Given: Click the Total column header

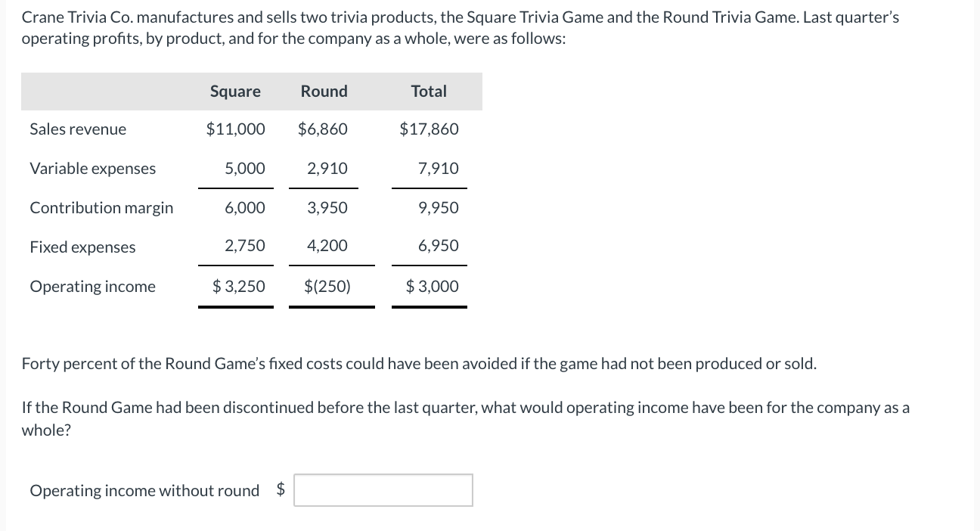Looking at the screenshot, I should [x=429, y=92].
